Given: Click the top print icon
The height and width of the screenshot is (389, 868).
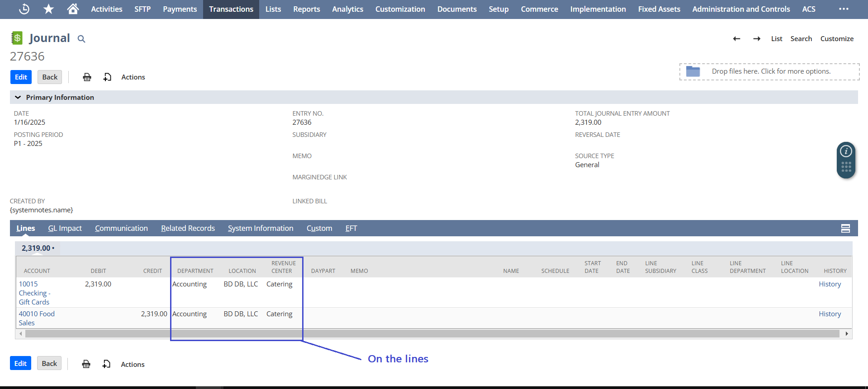Looking at the screenshot, I should point(87,77).
